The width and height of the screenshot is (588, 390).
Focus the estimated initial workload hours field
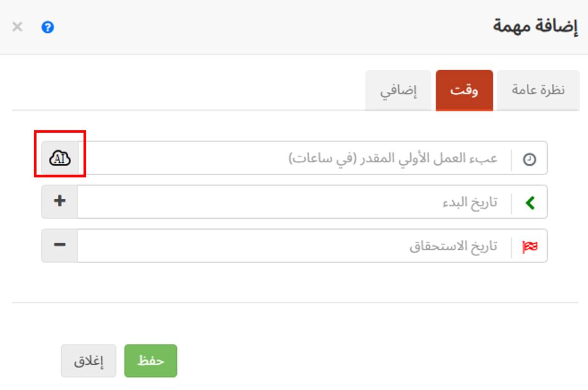(x=294, y=158)
